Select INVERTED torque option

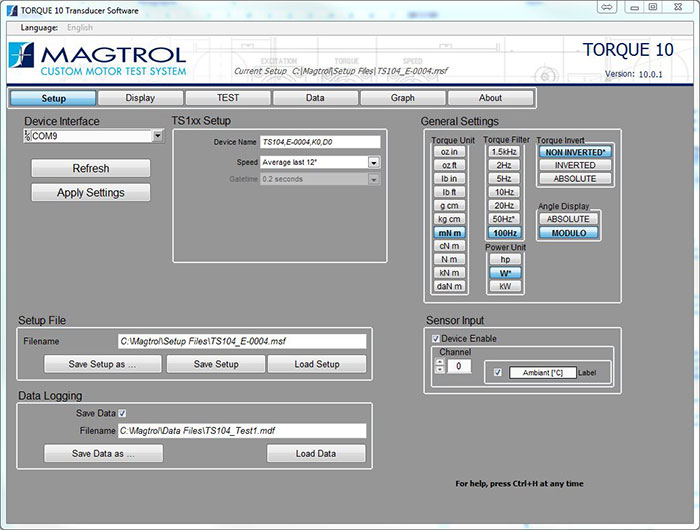coord(575,165)
